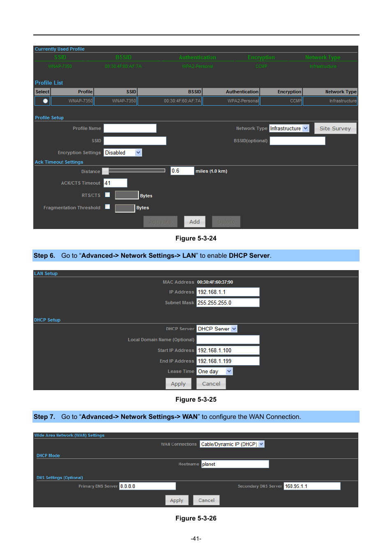Click the CCMP cell in Profile List row
Viewport: 392px width, 555px height.
[281, 101]
